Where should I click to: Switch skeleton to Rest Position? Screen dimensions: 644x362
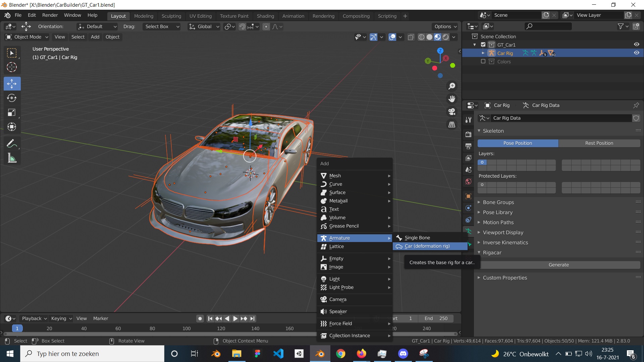tap(599, 143)
